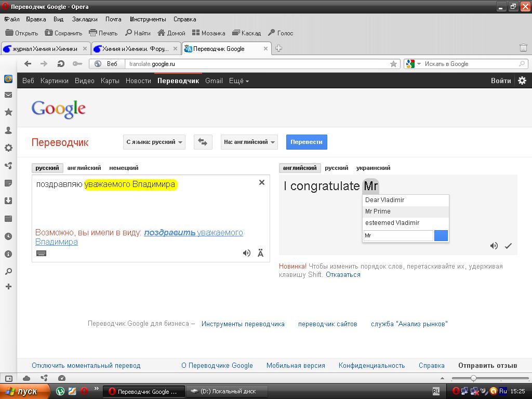Open the Ещё more services dropdown
The image size is (532, 399).
point(239,81)
